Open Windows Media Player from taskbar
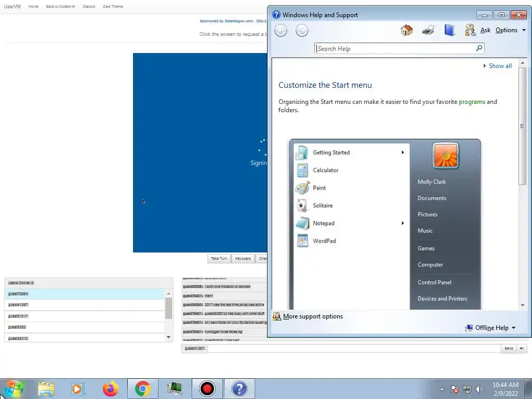Screen dimensions: 532x399 tap(77, 389)
